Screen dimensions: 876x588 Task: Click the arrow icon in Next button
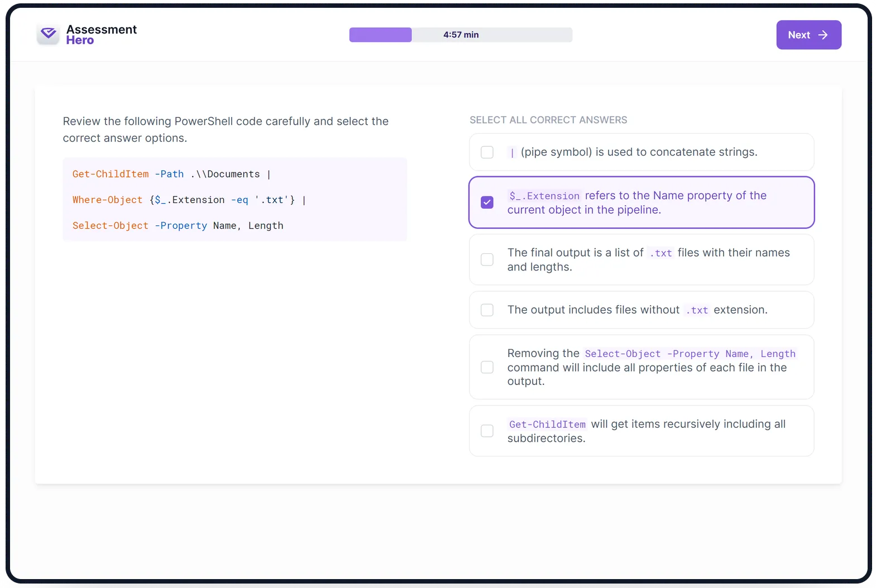pos(822,35)
